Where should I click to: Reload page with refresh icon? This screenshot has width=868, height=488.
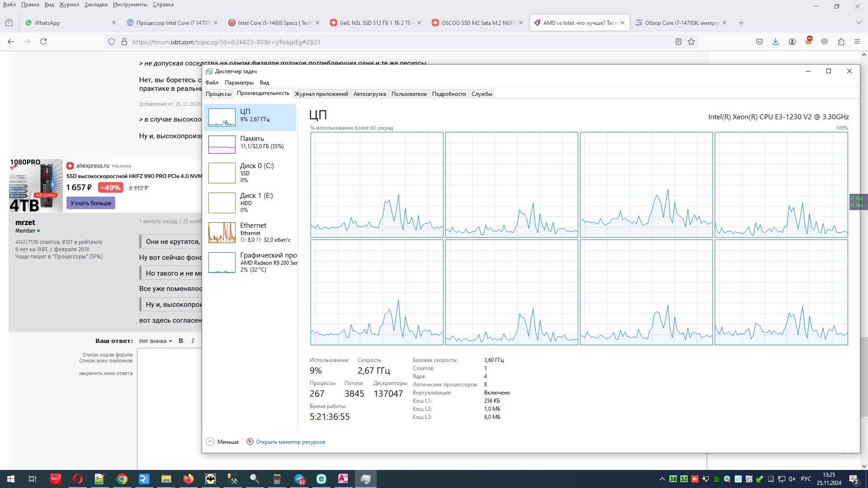43,42
